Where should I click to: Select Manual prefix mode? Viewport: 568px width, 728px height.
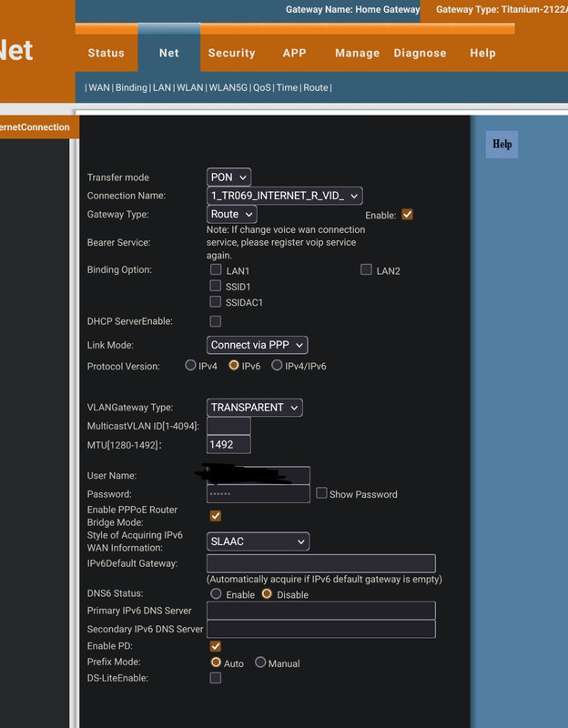point(260,662)
